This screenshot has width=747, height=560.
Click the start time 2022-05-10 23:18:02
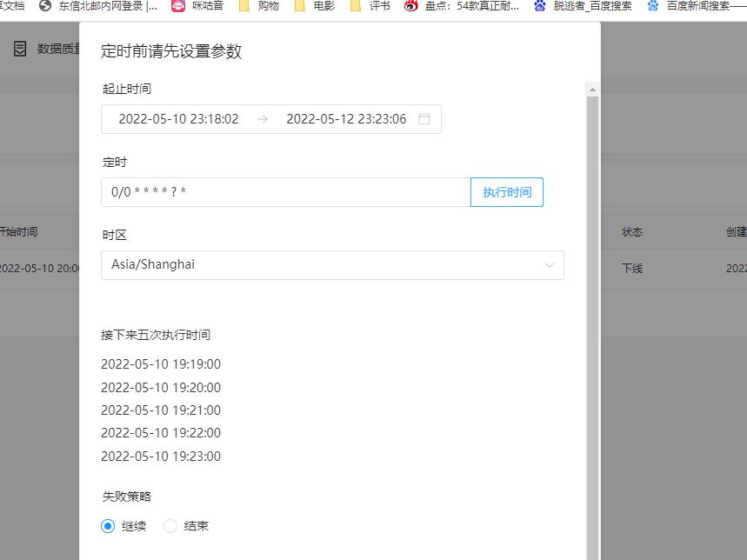[178, 119]
